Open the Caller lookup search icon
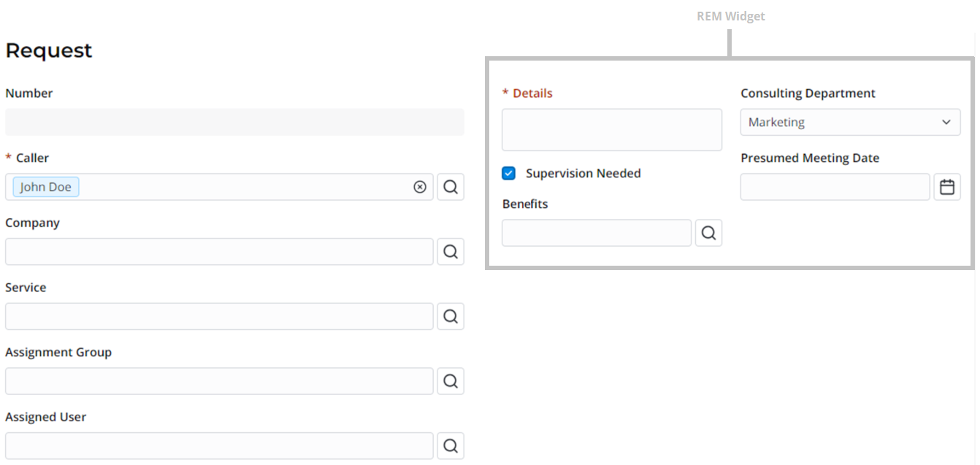The width and height of the screenshot is (980, 465). click(451, 187)
